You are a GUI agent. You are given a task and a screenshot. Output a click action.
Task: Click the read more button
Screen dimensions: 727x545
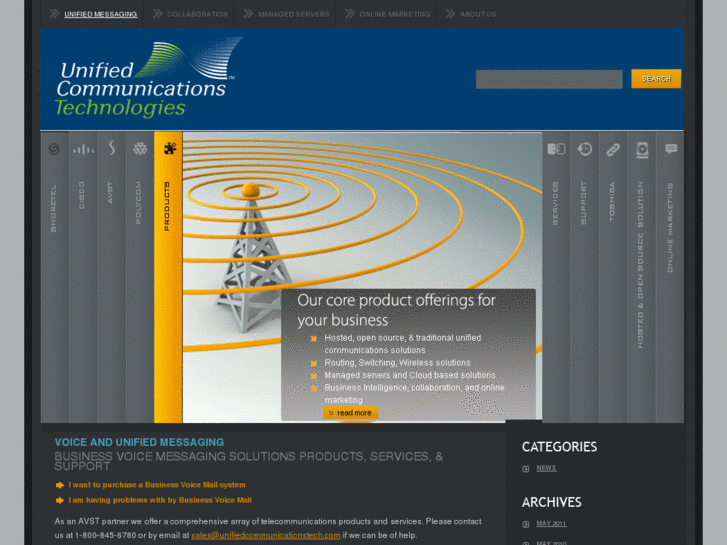pyautogui.click(x=351, y=413)
